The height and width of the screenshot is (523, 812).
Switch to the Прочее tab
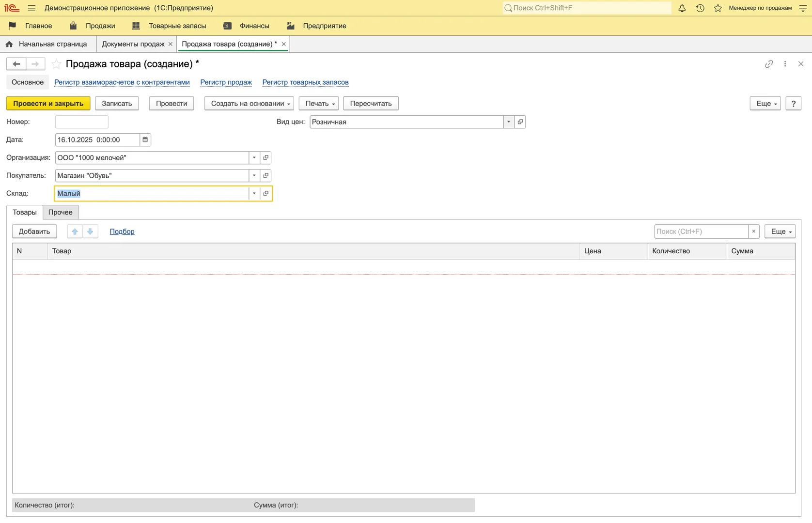[61, 213]
